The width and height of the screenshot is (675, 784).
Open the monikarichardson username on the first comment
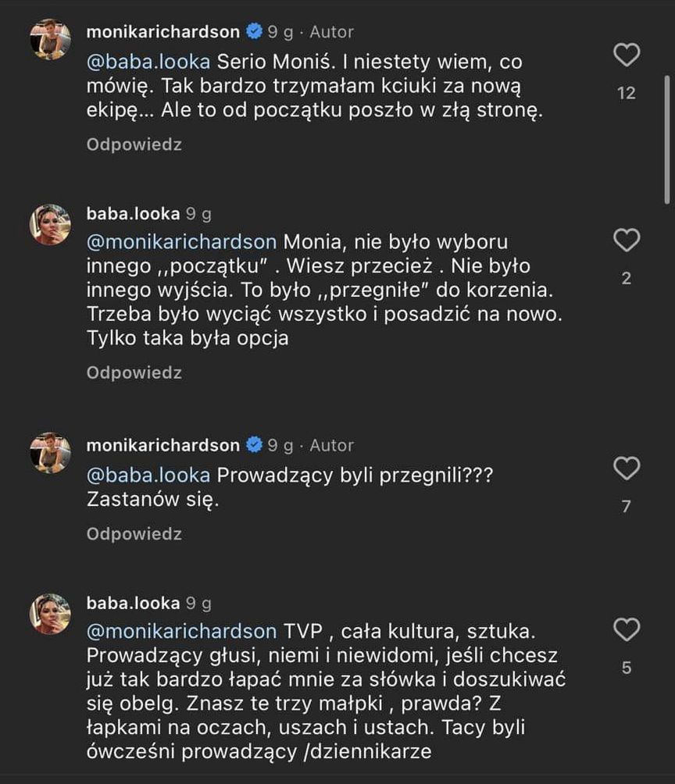coord(162,32)
